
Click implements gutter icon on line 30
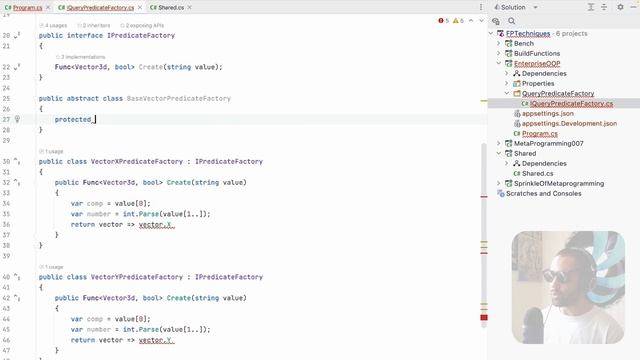pos(17,162)
